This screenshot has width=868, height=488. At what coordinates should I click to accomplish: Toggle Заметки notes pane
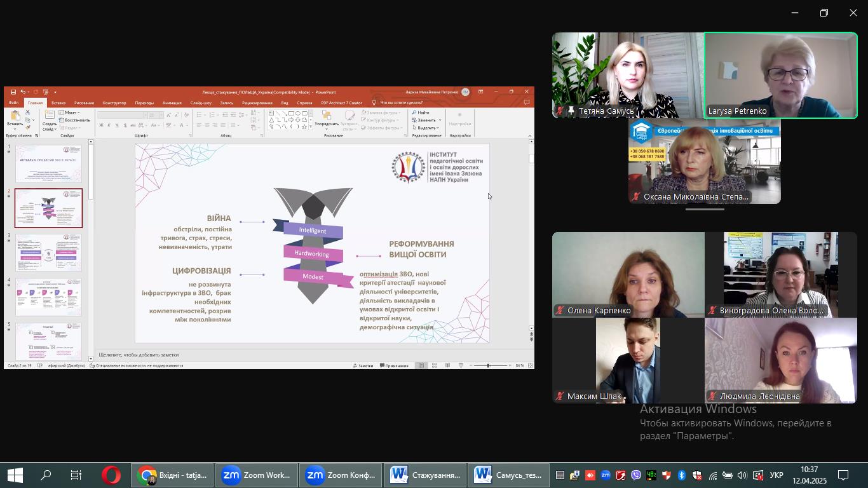[x=363, y=365]
